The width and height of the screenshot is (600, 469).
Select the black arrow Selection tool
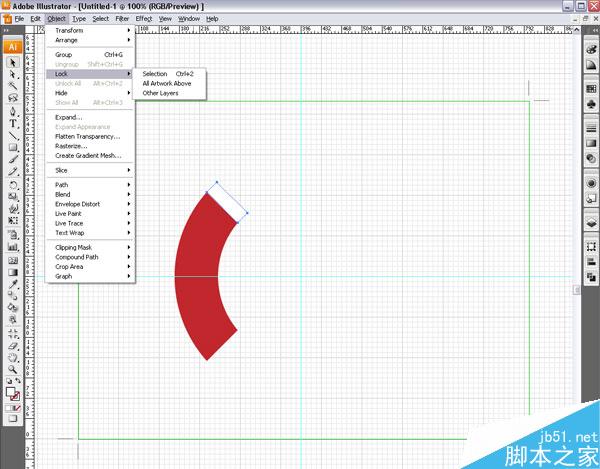(x=13, y=62)
